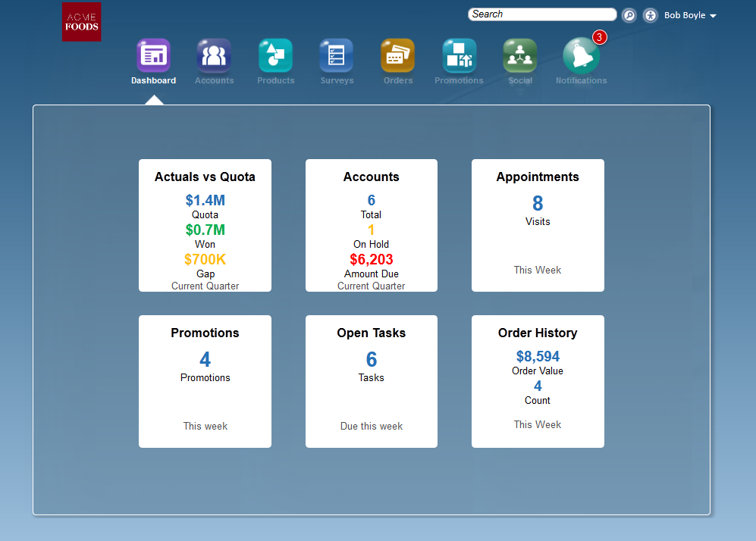Click 'Current Quarter' in Actuals vs Quota card
756x541 pixels.
tap(205, 286)
